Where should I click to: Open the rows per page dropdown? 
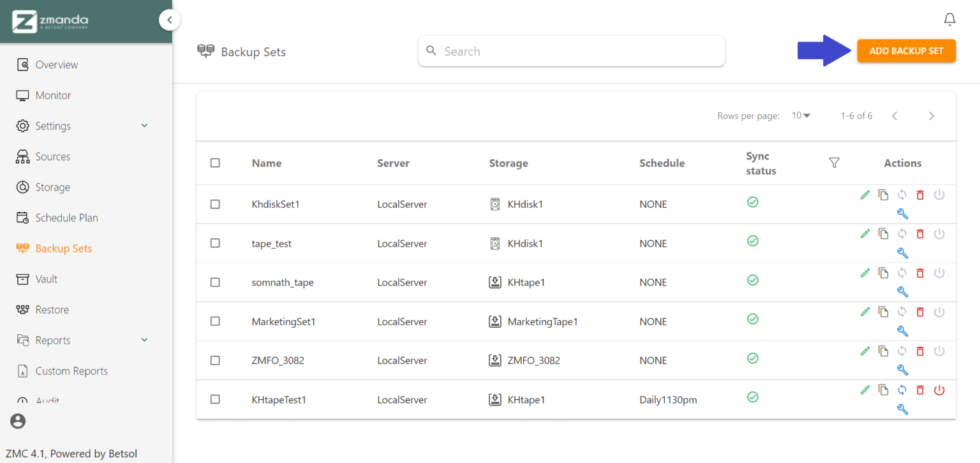801,115
